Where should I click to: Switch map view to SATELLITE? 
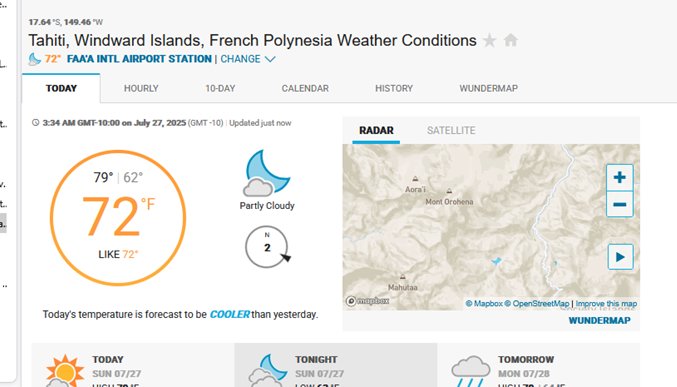(451, 130)
